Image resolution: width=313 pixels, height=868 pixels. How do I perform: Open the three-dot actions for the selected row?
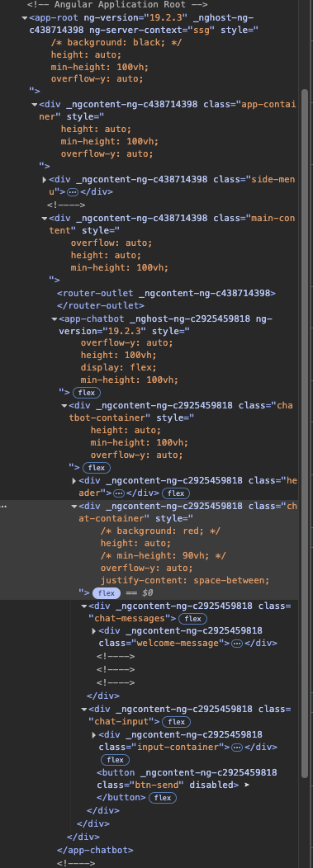click(4, 506)
